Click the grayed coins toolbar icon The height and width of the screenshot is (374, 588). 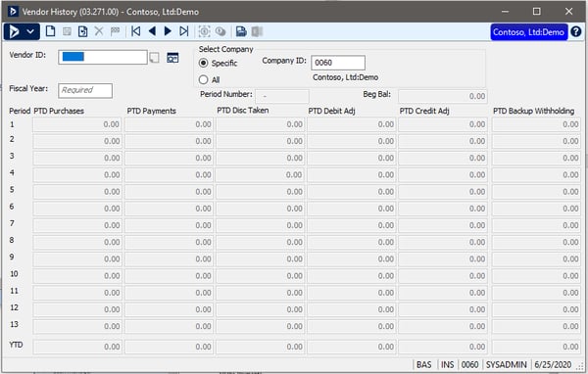point(220,31)
